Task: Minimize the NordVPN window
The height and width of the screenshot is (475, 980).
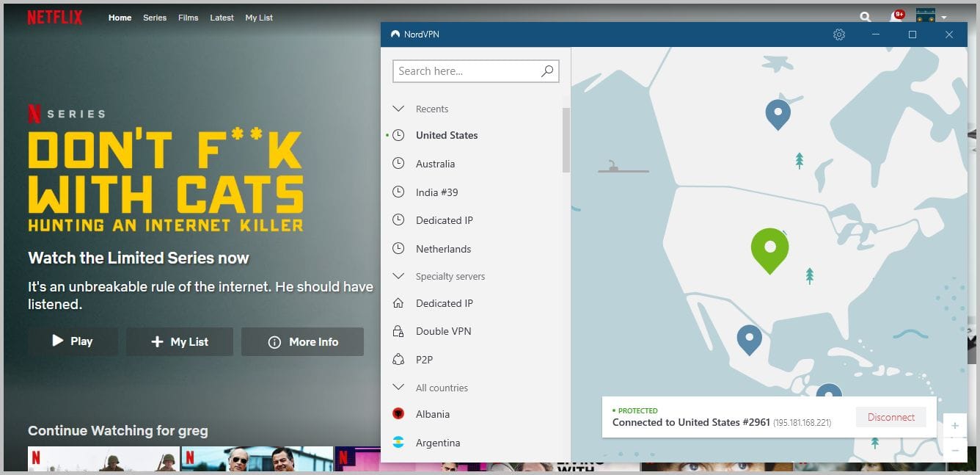Action: (877, 35)
